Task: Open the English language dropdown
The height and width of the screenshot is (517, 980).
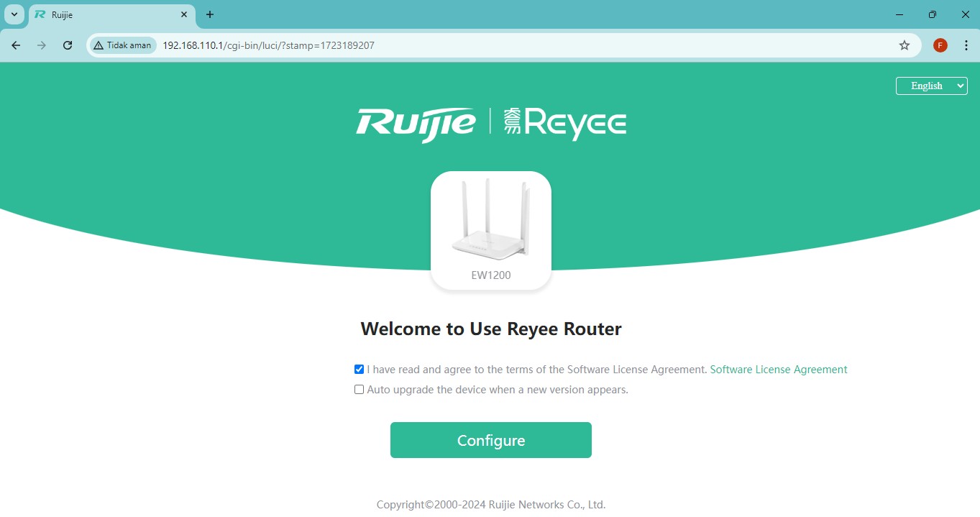Action: 931,86
